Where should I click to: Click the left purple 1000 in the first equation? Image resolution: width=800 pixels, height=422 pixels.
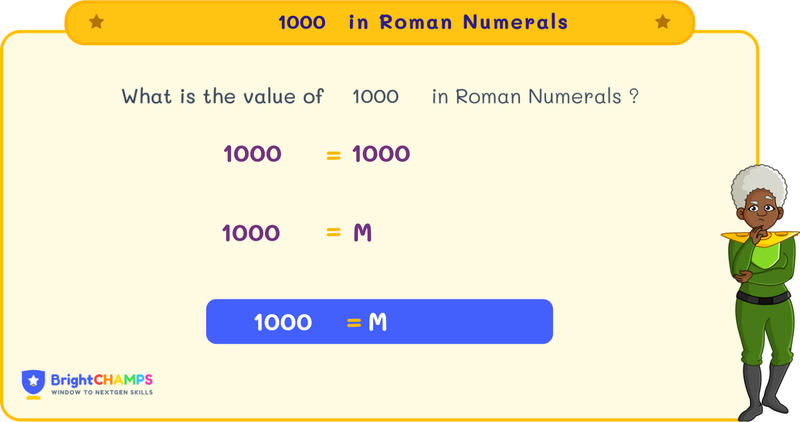coord(252,154)
